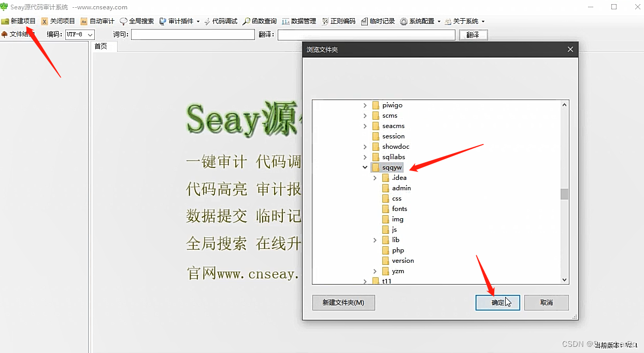Click the 新建项目 new project toolbar button
Image resolution: width=644 pixels, height=353 pixels.
(x=19, y=21)
